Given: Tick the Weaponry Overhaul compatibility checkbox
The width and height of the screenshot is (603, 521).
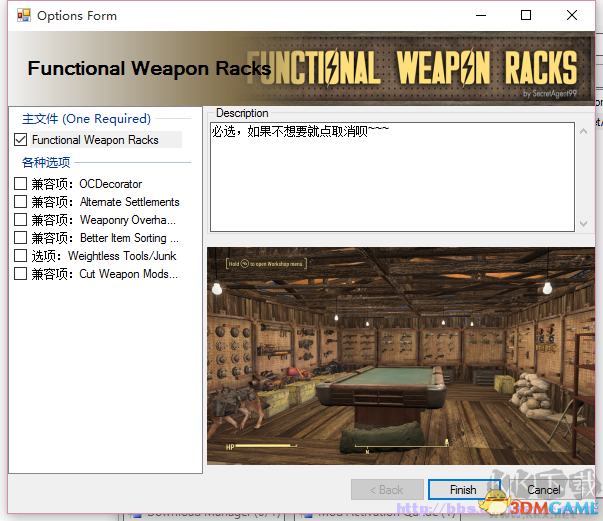Looking at the screenshot, I should (x=20, y=220).
